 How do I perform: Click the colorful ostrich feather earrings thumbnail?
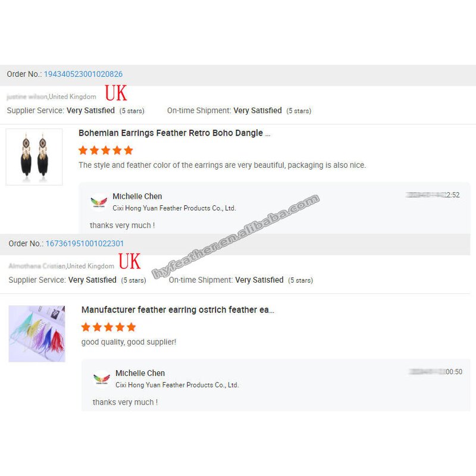coord(37,334)
